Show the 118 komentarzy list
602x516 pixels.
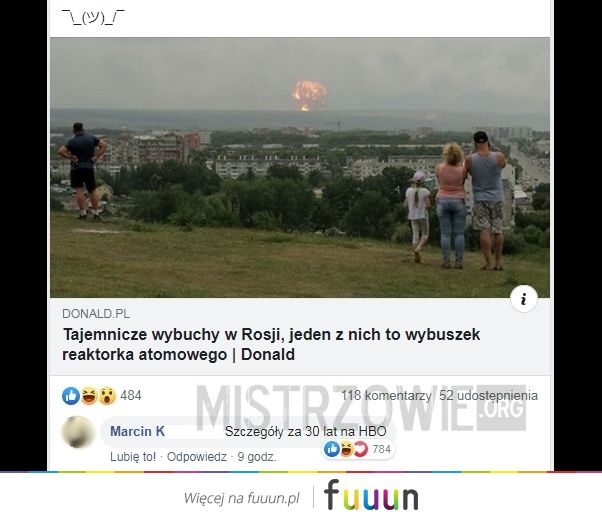[x=386, y=395]
